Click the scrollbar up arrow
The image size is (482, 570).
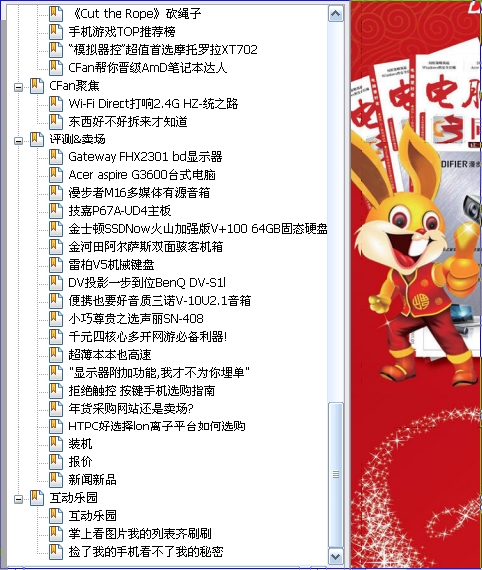tap(335, 14)
